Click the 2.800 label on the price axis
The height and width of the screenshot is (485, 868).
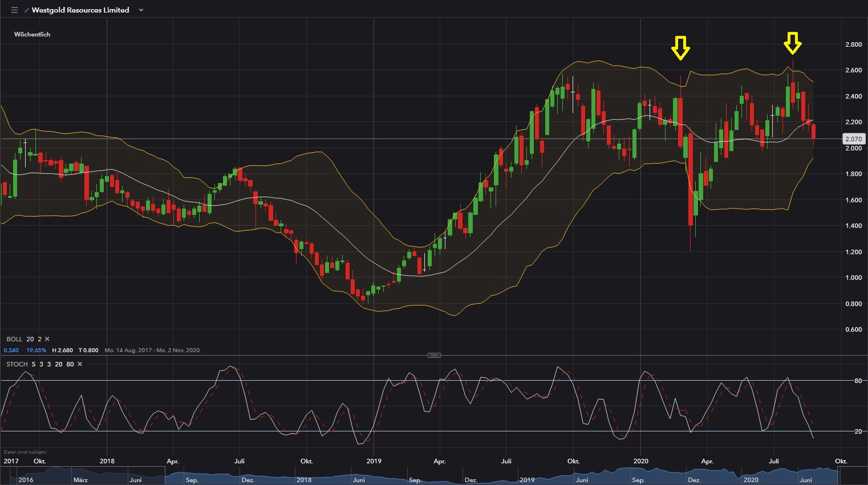[853, 44]
